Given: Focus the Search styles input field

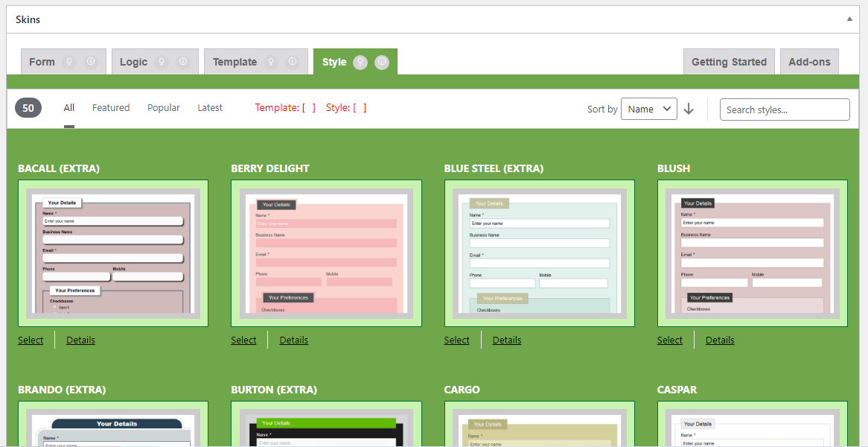Looking at the screenshot, I should tap(784, 110).
